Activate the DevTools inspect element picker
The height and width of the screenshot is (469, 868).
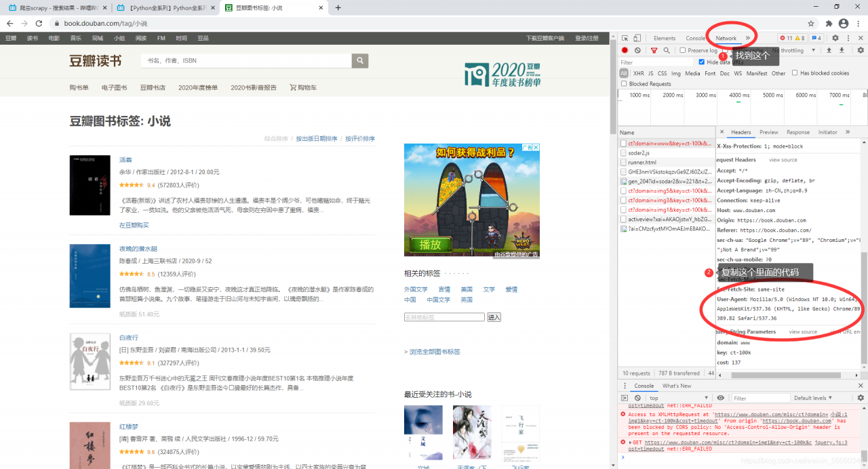click(x=625, y=38)
